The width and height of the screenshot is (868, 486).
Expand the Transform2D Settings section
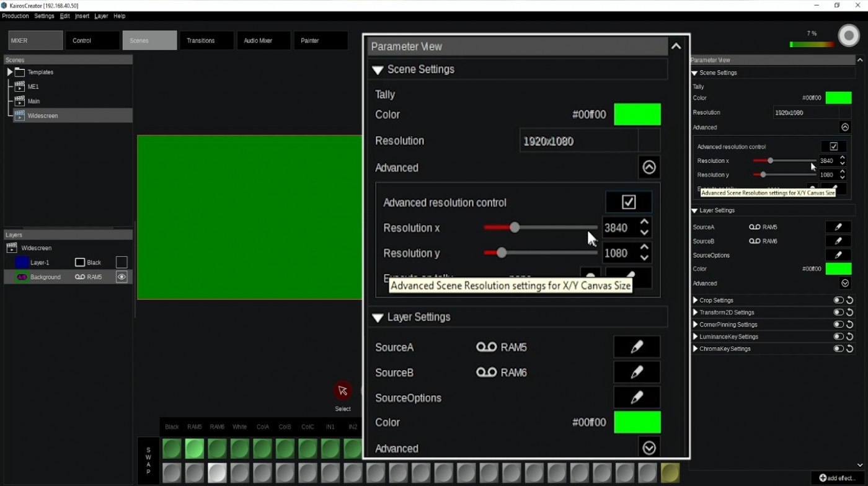695,312
